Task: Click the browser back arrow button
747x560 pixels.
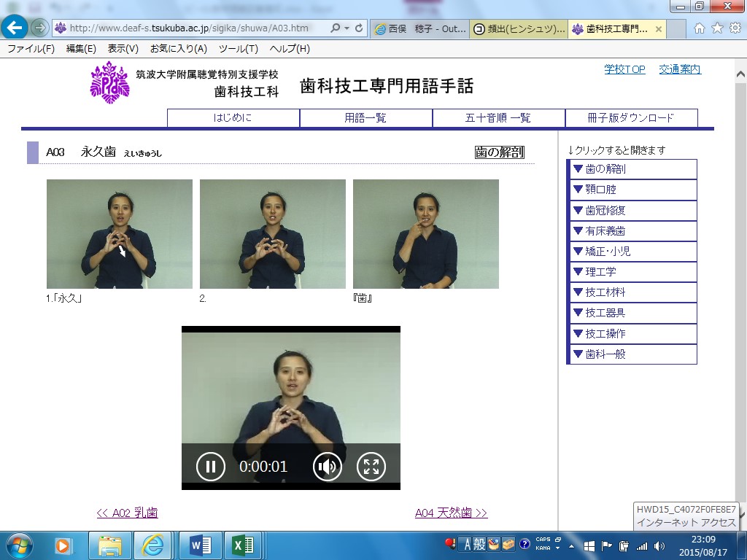Action: (x=15, y=28)
